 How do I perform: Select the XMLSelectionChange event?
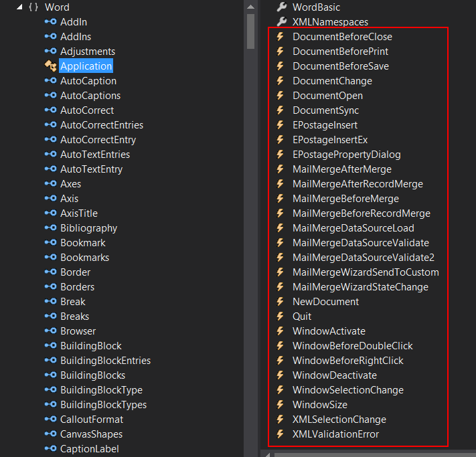tap(339, 420)
